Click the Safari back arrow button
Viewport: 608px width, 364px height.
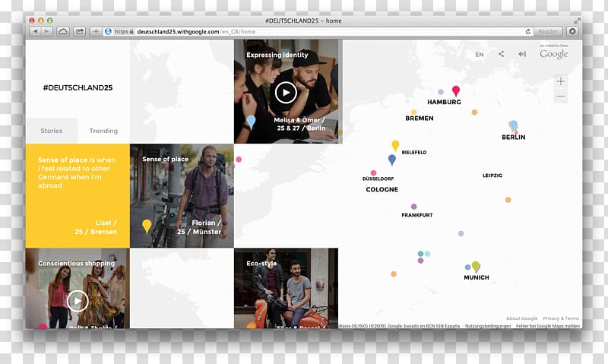[x=35, y=31]
